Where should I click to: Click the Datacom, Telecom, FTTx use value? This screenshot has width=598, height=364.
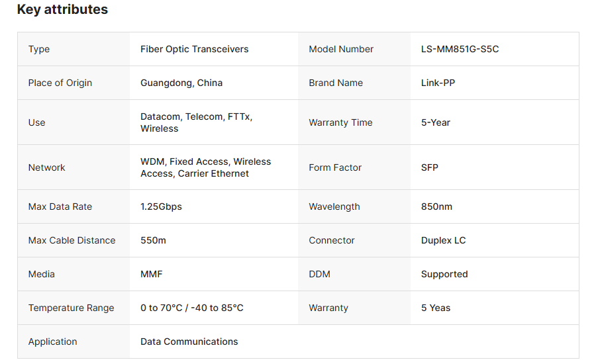pyautogui.click(x=197, y=122)
